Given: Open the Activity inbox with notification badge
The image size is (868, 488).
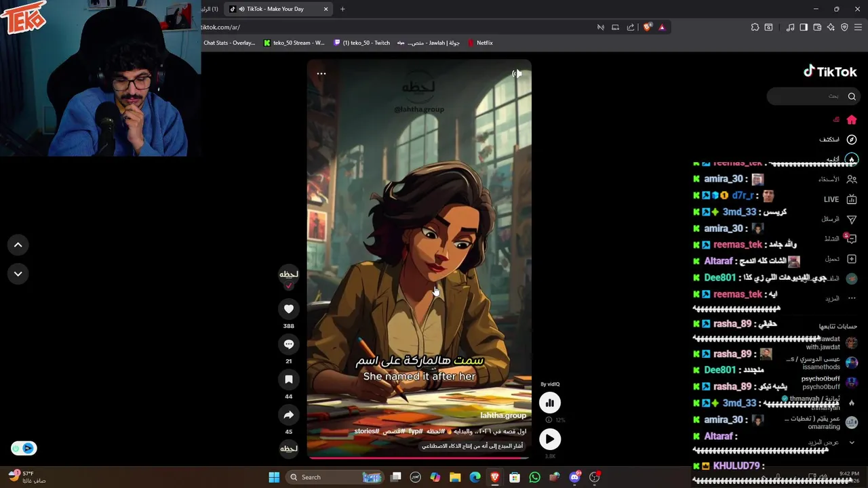Looking at the screenshot, I should click(x=851, y=239).
